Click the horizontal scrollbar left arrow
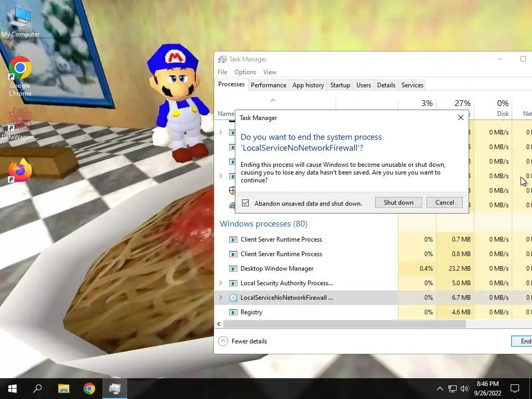 [x=219, y=324]
